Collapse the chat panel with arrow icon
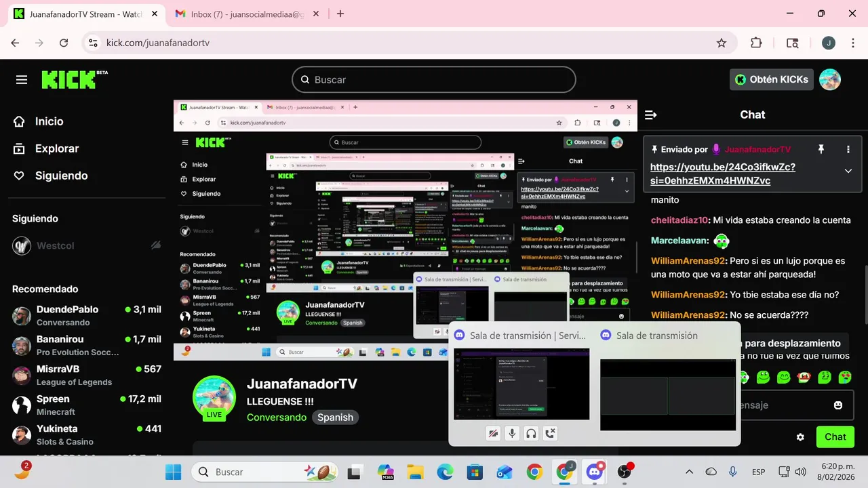 pos(651,115)
